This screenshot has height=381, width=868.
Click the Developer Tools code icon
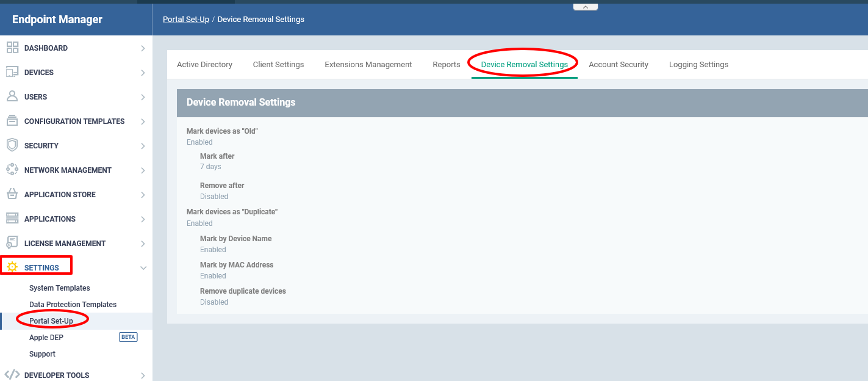point(12,375)
